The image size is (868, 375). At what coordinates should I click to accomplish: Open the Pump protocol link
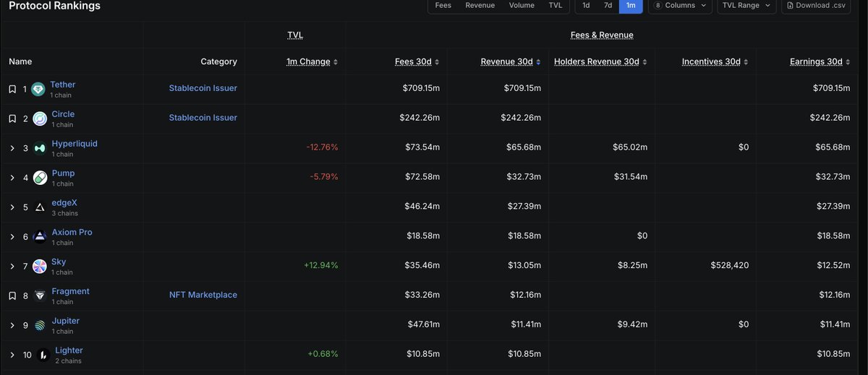63,173
